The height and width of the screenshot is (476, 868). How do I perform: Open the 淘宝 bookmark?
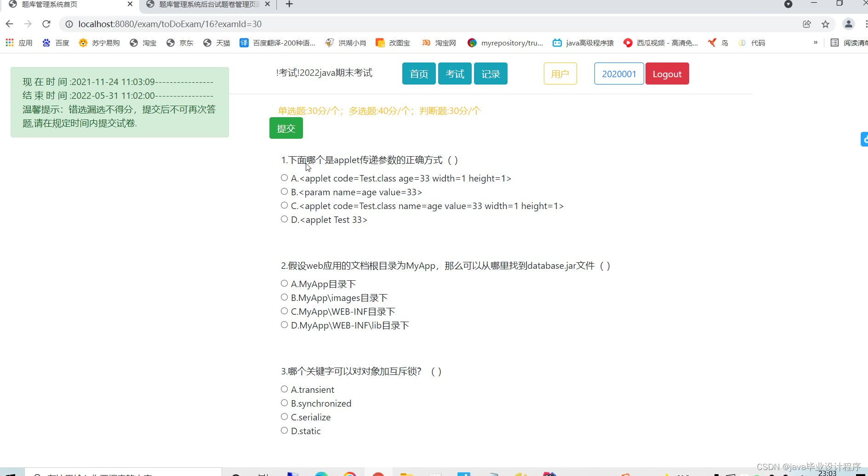[149, 43]
